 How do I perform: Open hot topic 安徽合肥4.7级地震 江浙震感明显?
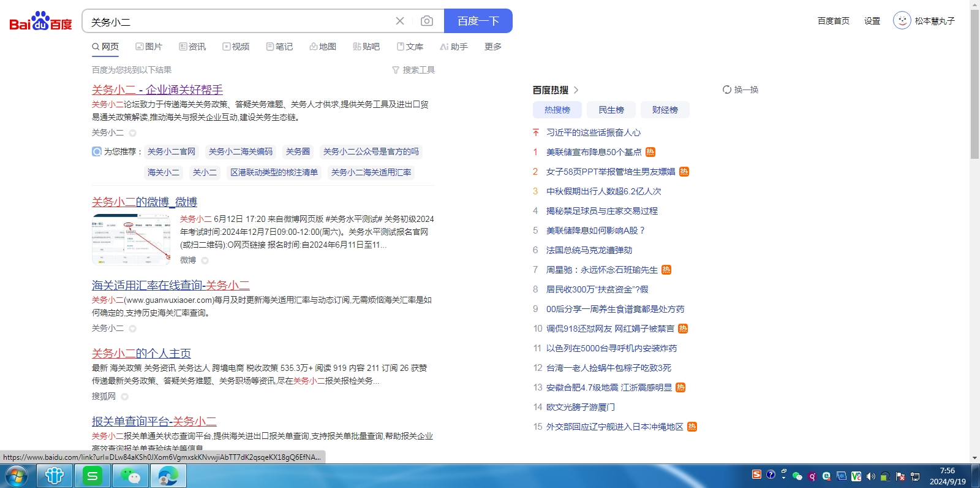pyautogui.click(x=609, y=387)
